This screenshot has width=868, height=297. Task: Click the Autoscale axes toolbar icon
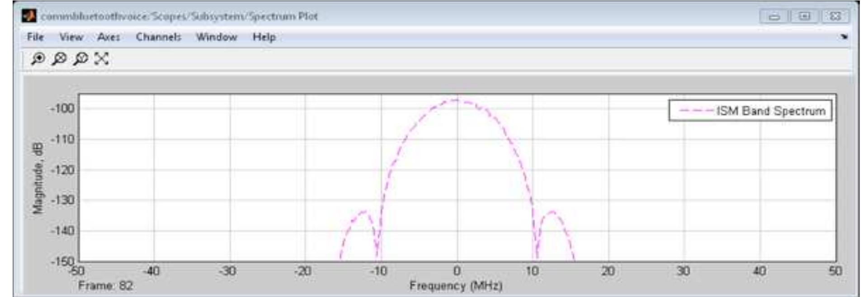click(102, 59)
